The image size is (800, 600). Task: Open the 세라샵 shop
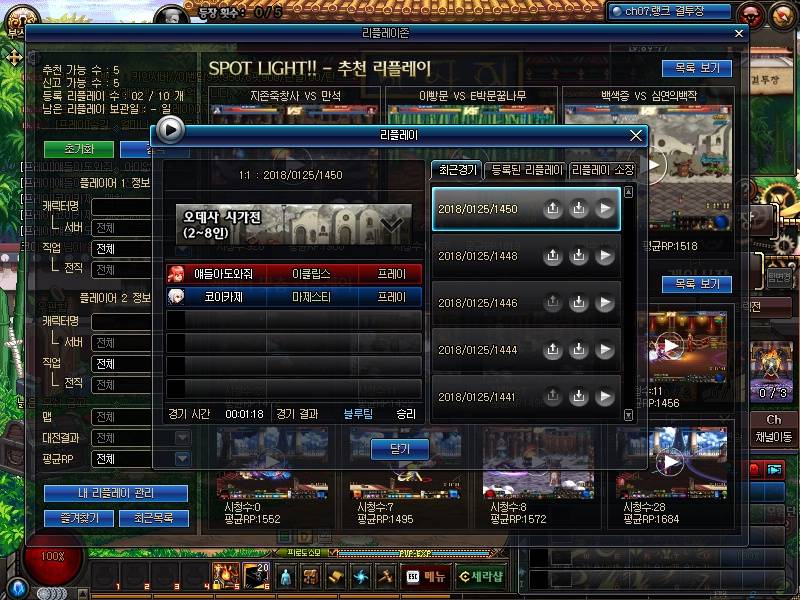click(480, 576)
